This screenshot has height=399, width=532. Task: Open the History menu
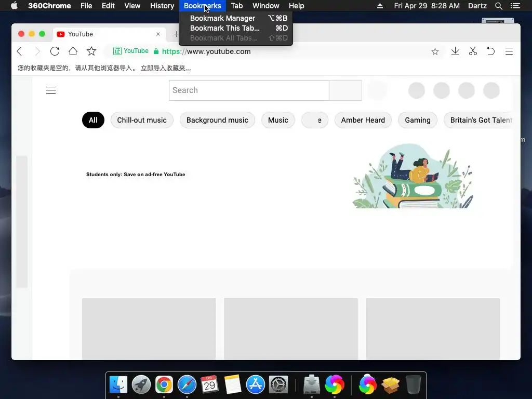click(162, 6)
